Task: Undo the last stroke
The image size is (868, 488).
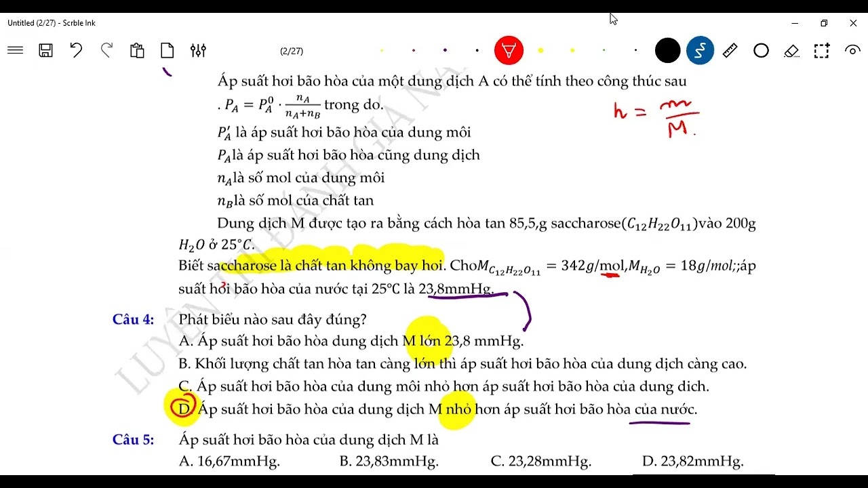Action: (x=76, y=50)
